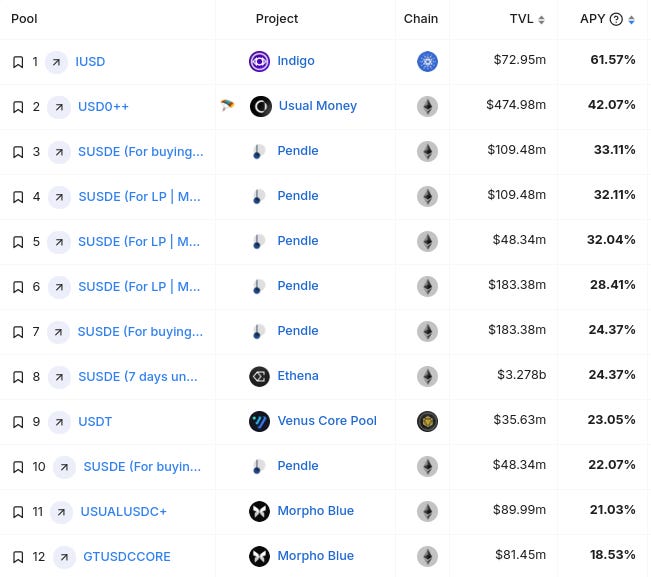Click the 61.57% APY value
This screenshot has height=577, width=651.
(x=613, y=60)
